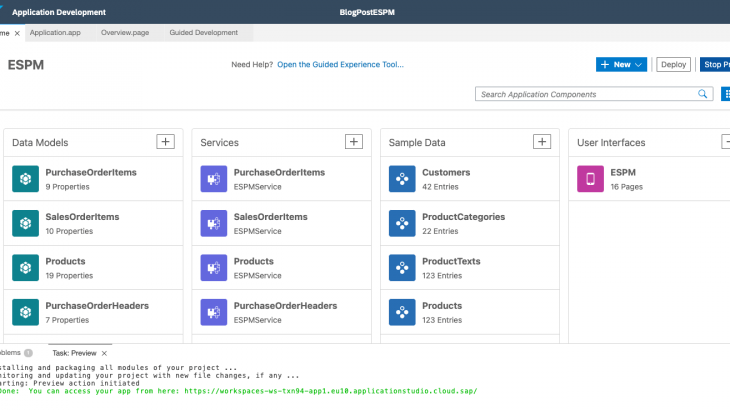The width and height of the screenshot is (730, 410).
Task: Open ProductCategories with 22 Entries
Action: [x=470, y=223]
